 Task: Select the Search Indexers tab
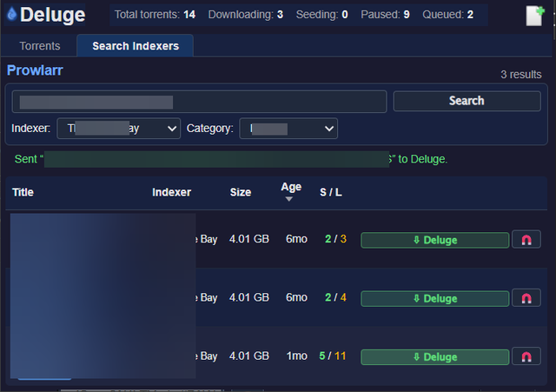click(x=136, y=46)
